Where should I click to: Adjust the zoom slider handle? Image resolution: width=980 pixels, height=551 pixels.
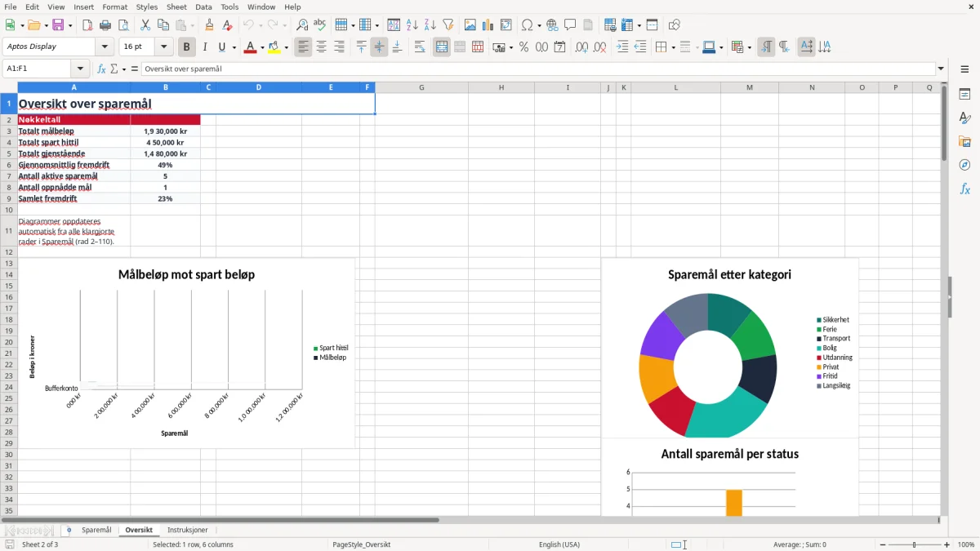coord(915,544)
